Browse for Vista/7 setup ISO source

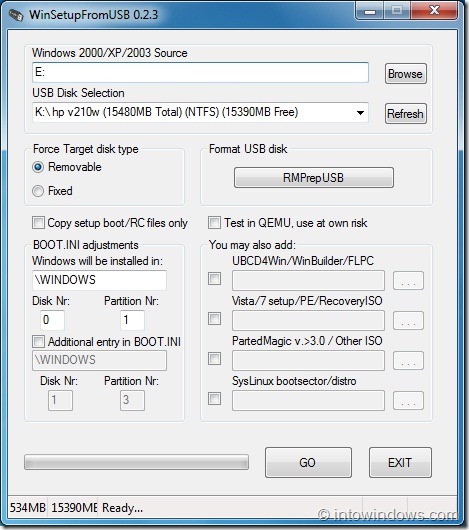(408, 320)
